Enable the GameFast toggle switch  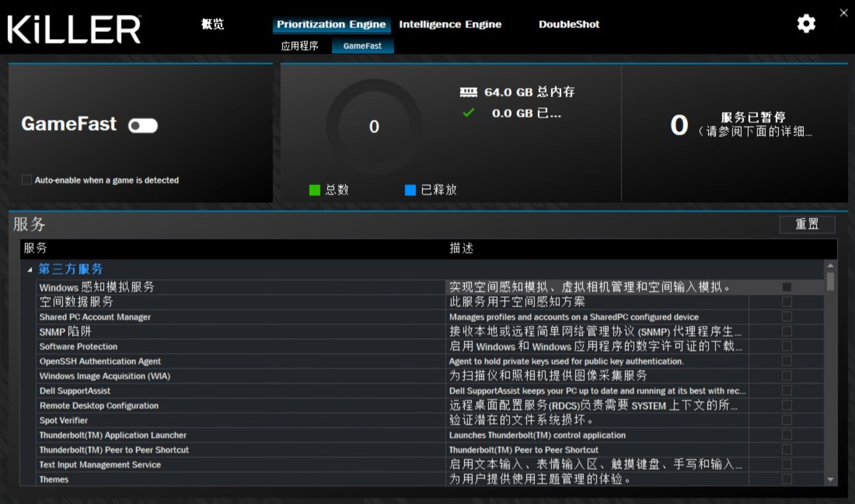142,125
